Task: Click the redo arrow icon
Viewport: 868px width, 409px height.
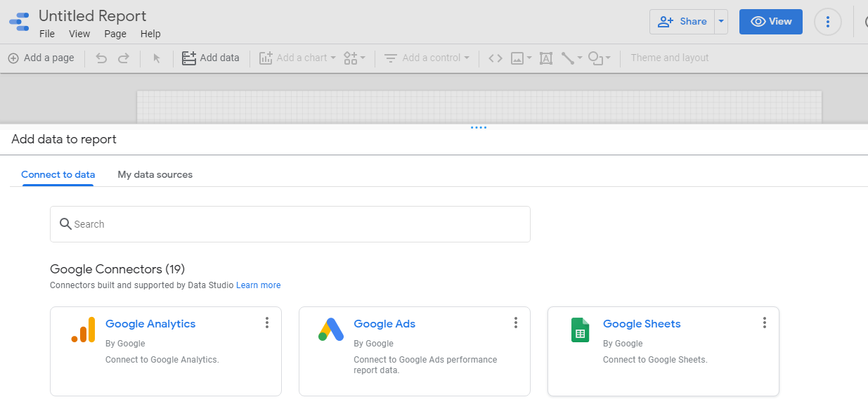Action: [124, 58]
